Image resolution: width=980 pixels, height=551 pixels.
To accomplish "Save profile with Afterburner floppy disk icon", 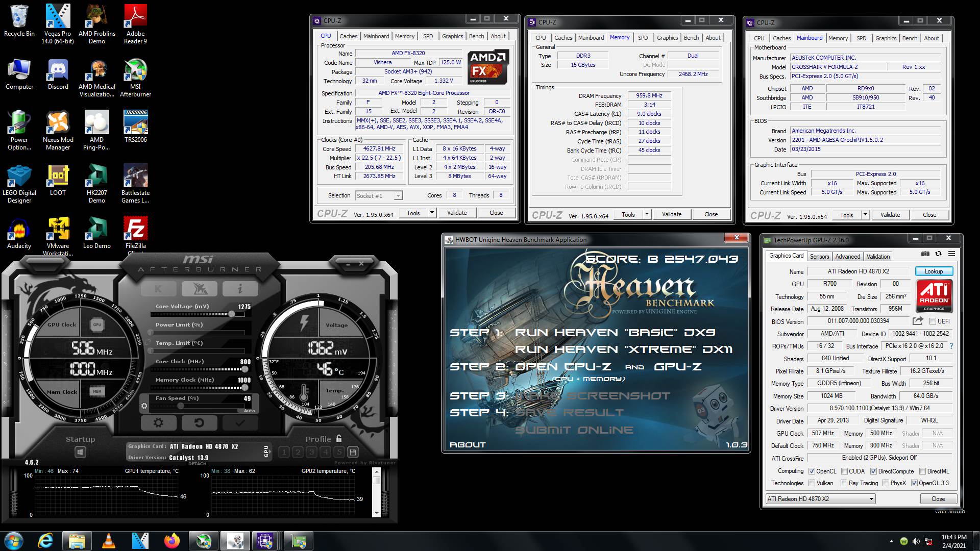I will pos(353,452).
